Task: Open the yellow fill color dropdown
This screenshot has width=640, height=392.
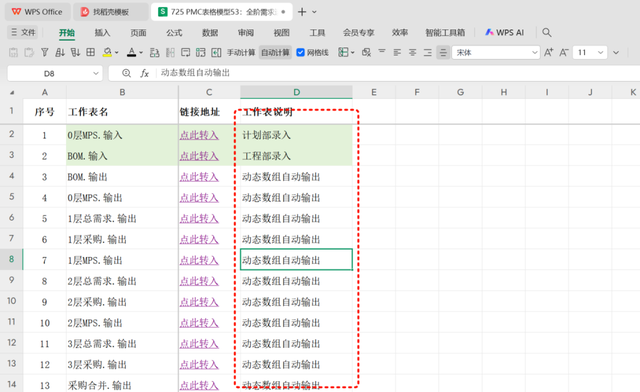Action: [117, 53]
